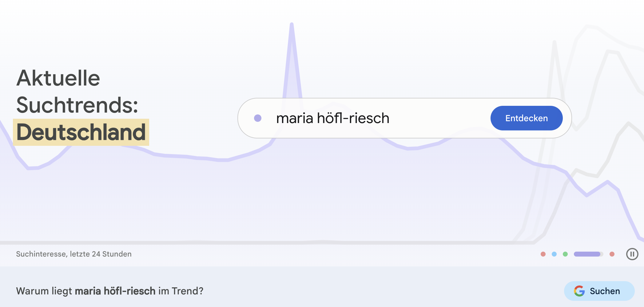The width and height of the screenshot is (644, 307).
Task: Click the maria höfl-riesch search field
Action: click(x=333, y=118)
